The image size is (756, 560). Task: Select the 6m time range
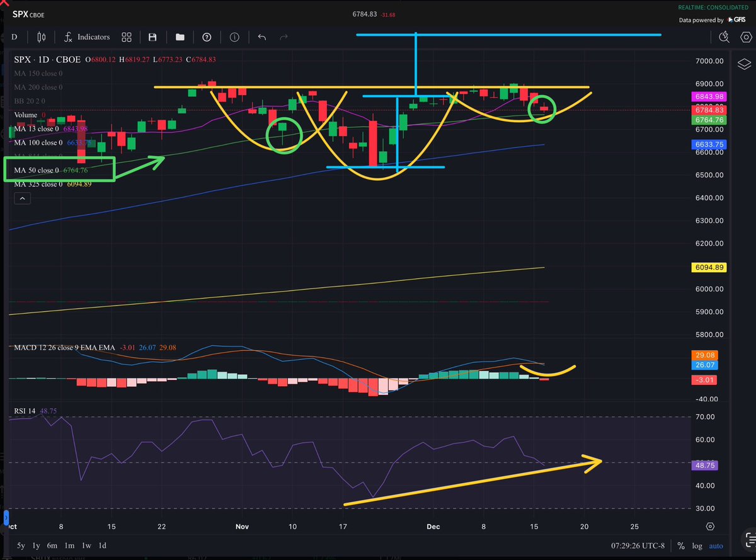pyautogui.click(x=52, y=546)
